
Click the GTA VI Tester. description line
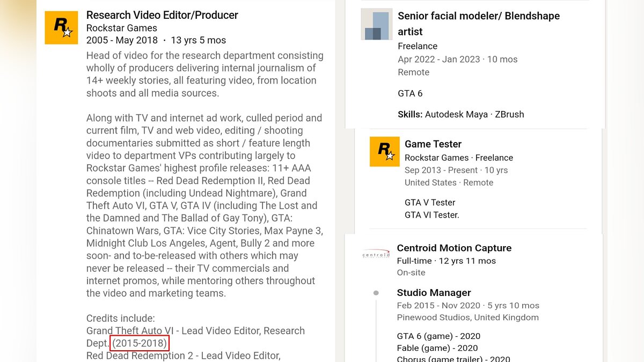(432, 215)
